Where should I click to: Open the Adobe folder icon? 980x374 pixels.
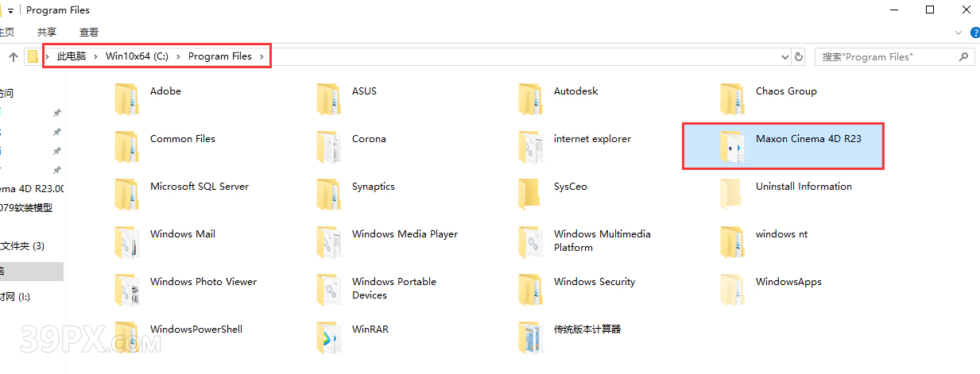coord(127,98)
